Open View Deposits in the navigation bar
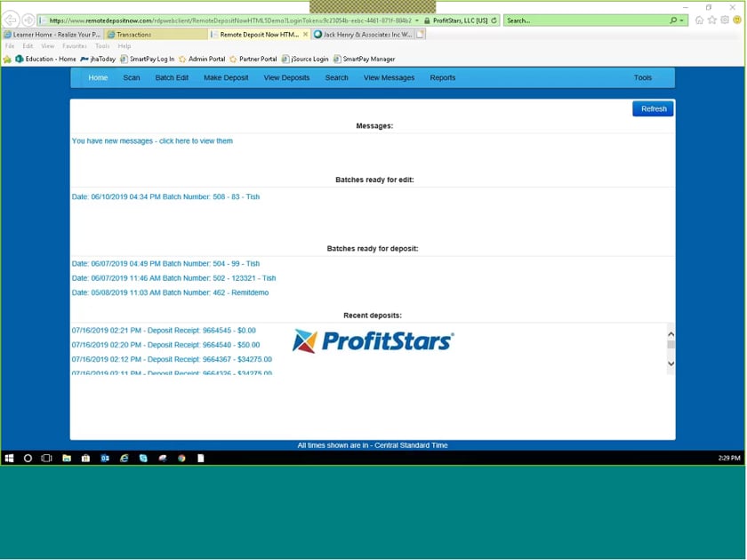The height and width of the screenshot is (560, 747). pos(286,77)
